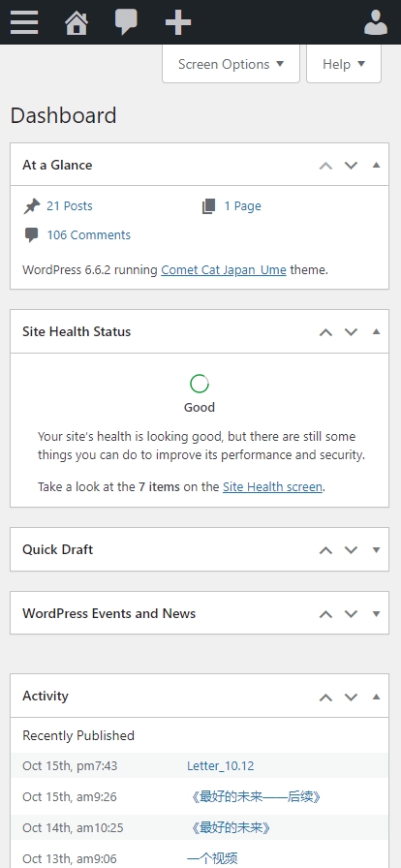Screen dimensions: 401x868
Task: Move Site Health Status panel up
Action: click(x=325, y=332)
